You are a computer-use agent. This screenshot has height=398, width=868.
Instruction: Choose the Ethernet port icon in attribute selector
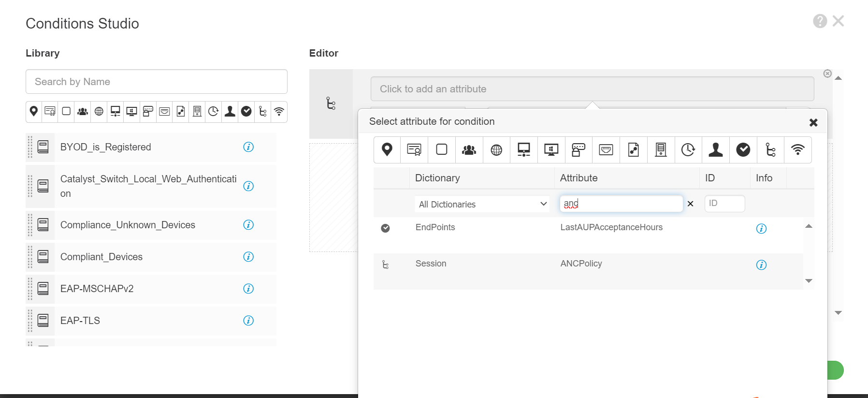[606, 150]
